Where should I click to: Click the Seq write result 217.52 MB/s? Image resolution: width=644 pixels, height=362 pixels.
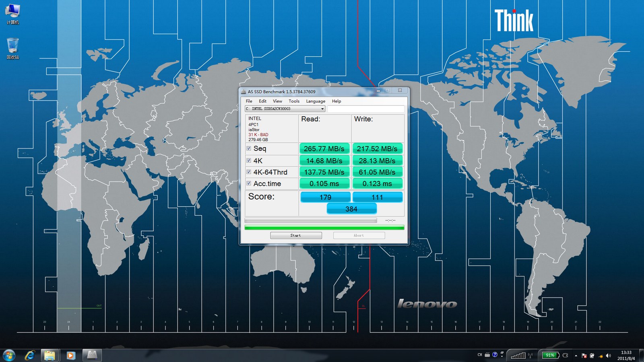pyautogui.click(x=377, y=148)
